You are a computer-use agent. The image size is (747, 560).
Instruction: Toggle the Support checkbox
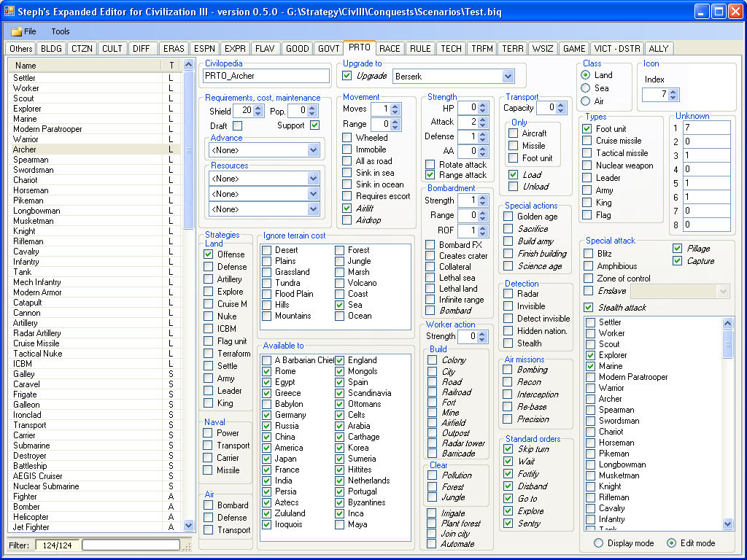click(x=314, y=125)
